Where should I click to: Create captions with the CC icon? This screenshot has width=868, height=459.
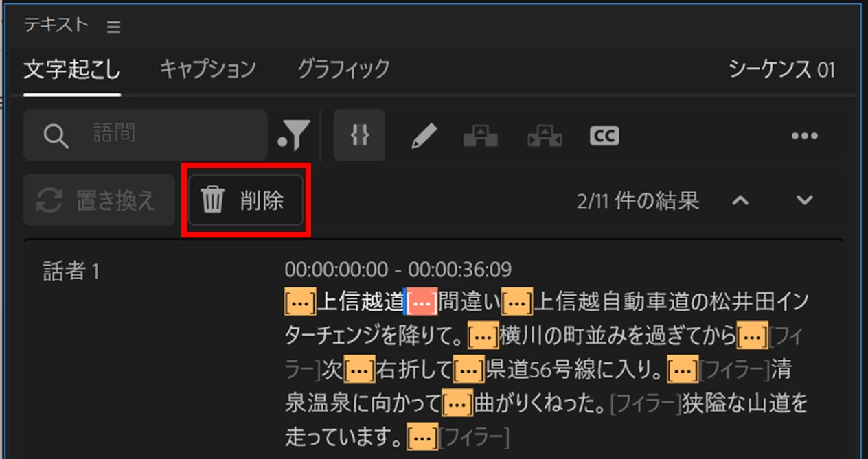point(604,136)
